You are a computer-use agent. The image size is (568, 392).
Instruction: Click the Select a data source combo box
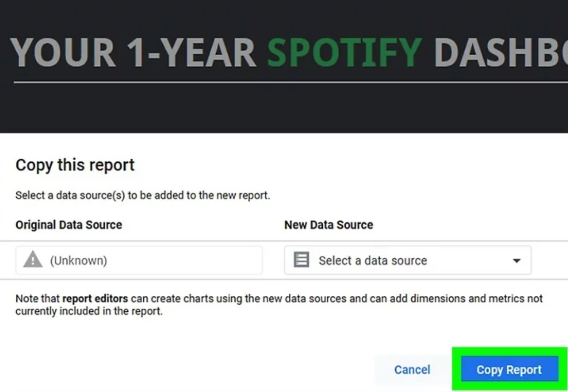[407, 260]
